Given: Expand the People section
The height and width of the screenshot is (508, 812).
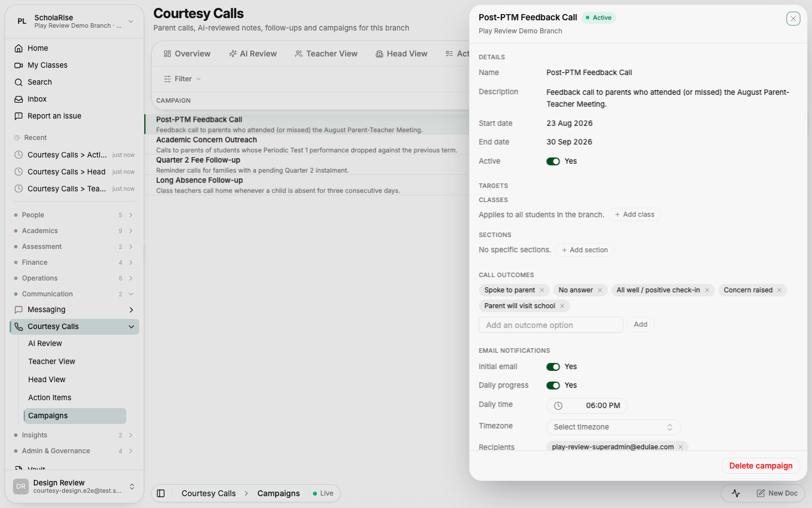Looking at the screenshot, I should click(74, 215).
